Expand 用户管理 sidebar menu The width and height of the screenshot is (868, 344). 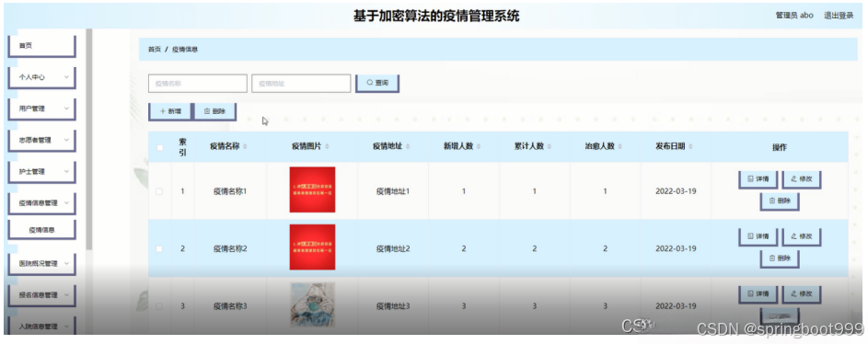click(x=41, y=109)
